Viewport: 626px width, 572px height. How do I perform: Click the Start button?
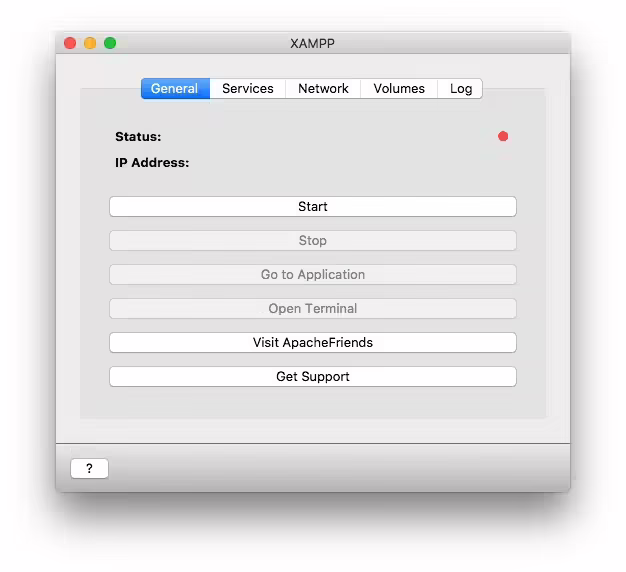(x=313, y=206)
